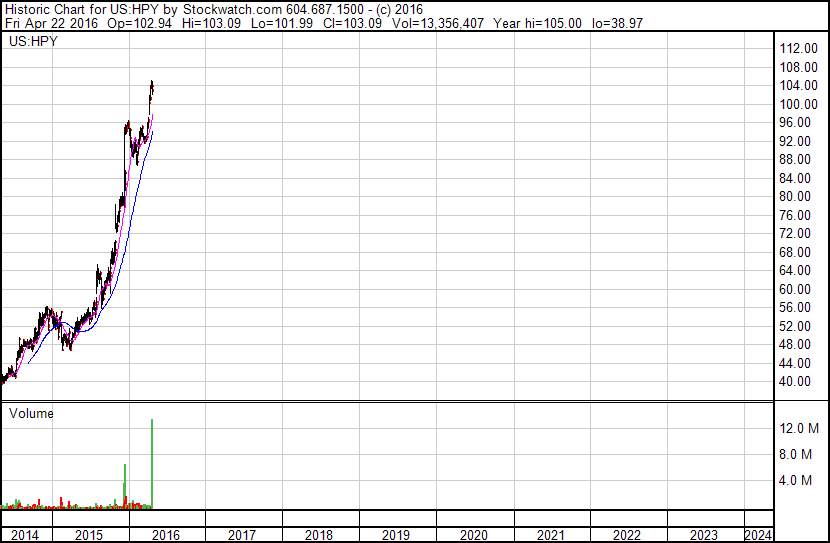Screen dimensions: 830x543
Task: Select the 2020 year label on time axis
Action: pos(474,535)
